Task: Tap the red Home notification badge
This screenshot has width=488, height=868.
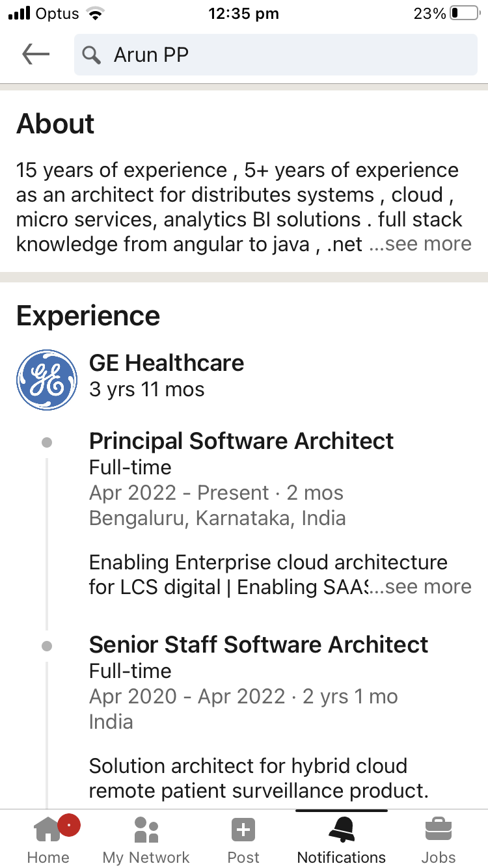Action: pyautogui.click(x=69, y=824)
